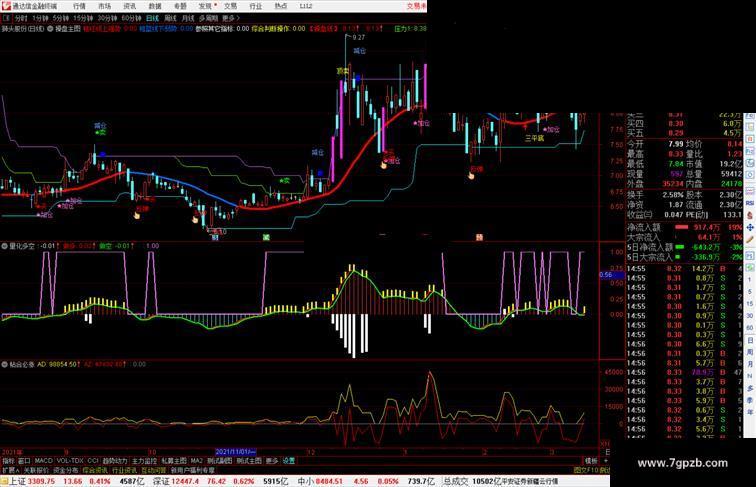This screenshot has width=756, height=487.
Task: Open the 热点 menu item
Action: tap(281, 6)
